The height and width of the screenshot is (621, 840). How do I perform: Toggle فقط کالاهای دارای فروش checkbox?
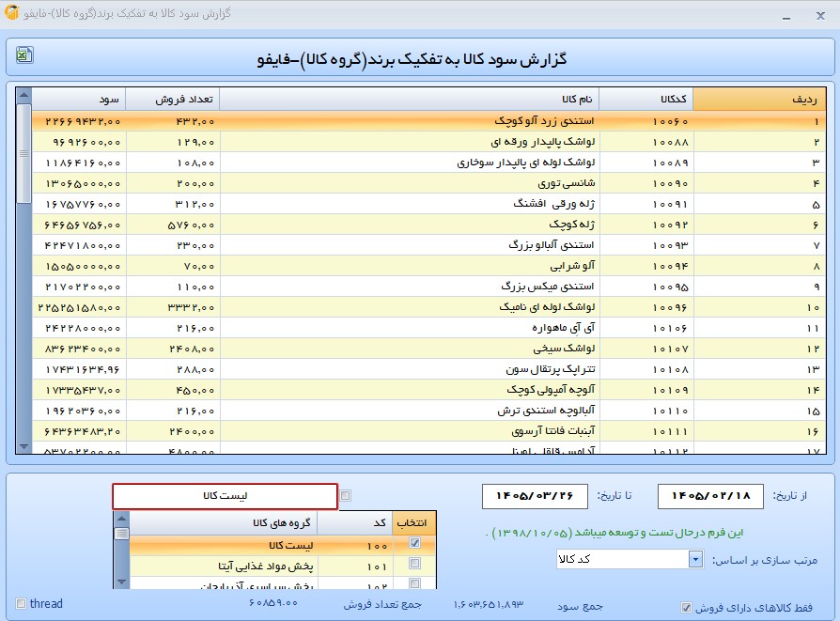coord(686,608)
